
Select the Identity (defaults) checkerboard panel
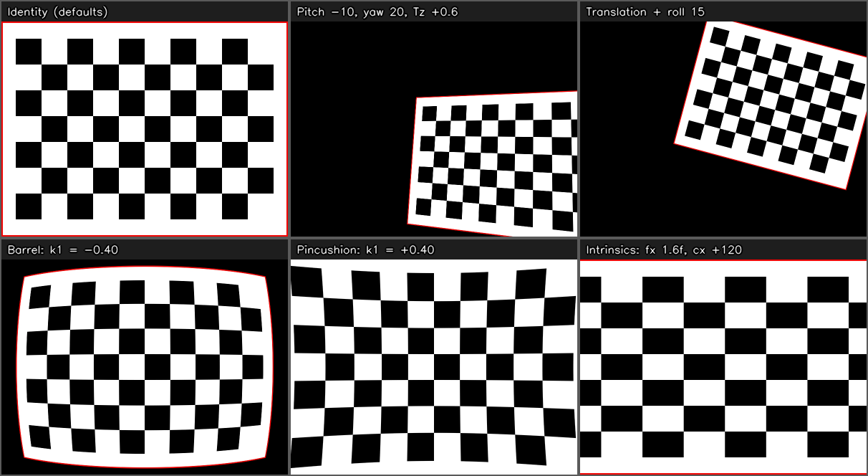pos(145,129)
